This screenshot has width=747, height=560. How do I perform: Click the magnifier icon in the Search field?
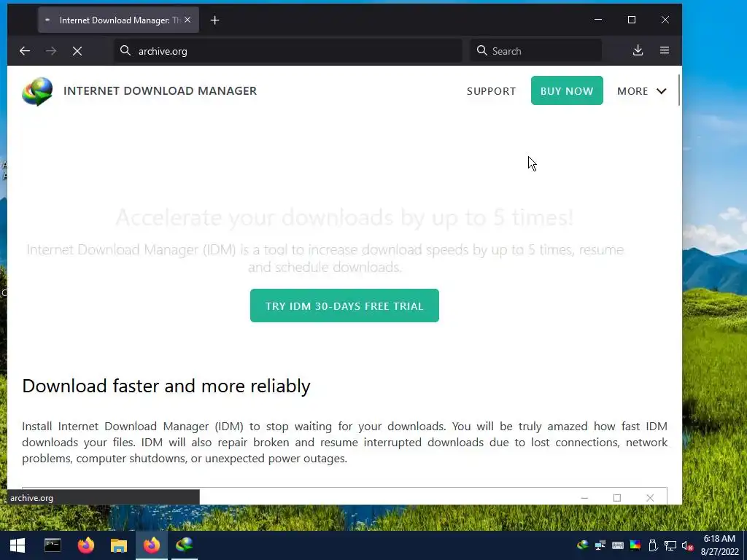[481, 50]
